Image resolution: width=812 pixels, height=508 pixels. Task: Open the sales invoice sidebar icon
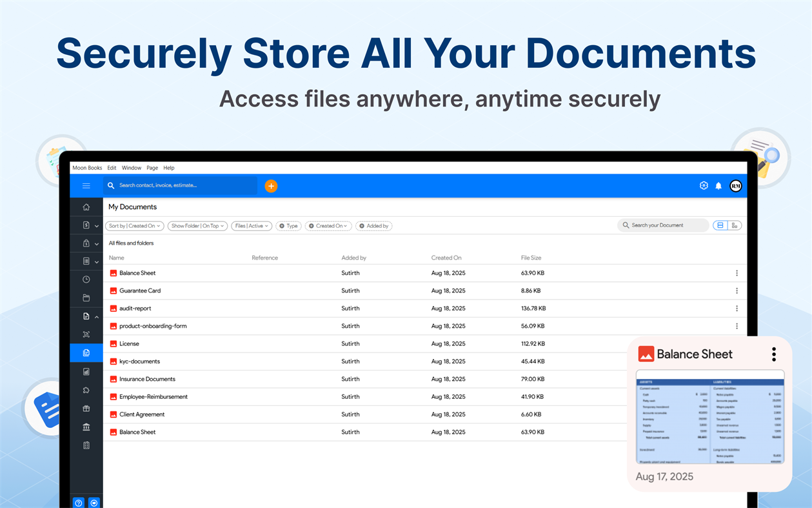(86, 225)
